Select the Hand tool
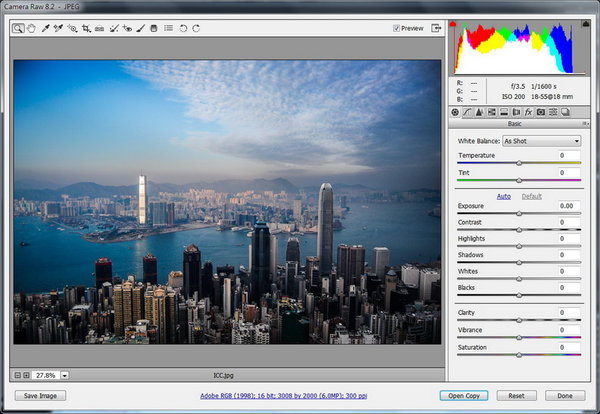This screenshot has width=600, height=414. tap(32, 28)
